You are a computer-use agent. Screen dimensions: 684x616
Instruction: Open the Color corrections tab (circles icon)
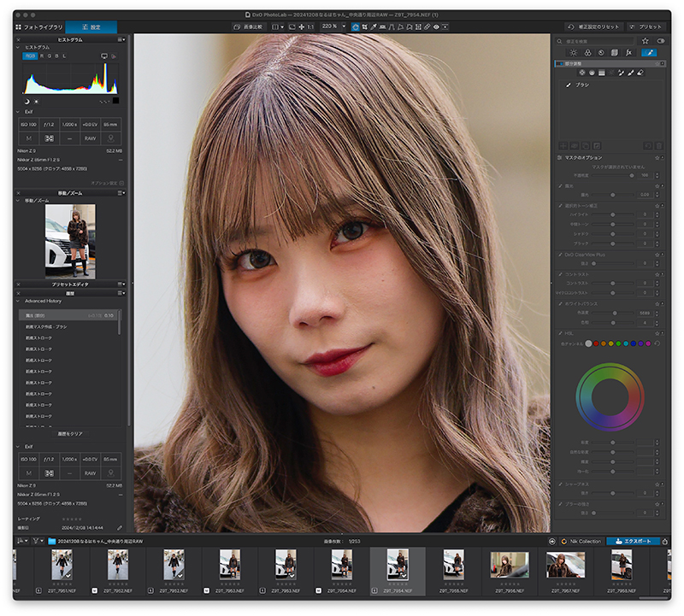(587, 53)
